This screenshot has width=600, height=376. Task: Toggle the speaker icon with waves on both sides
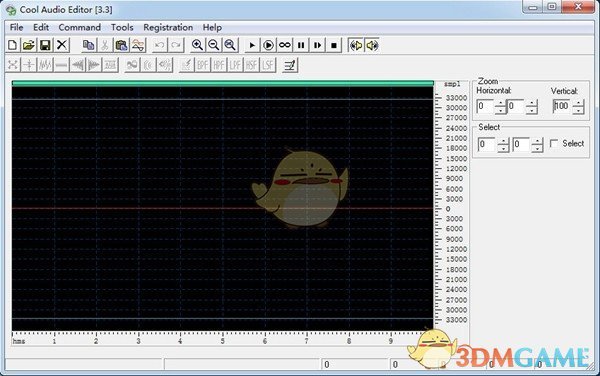click(x=356, y=45)
